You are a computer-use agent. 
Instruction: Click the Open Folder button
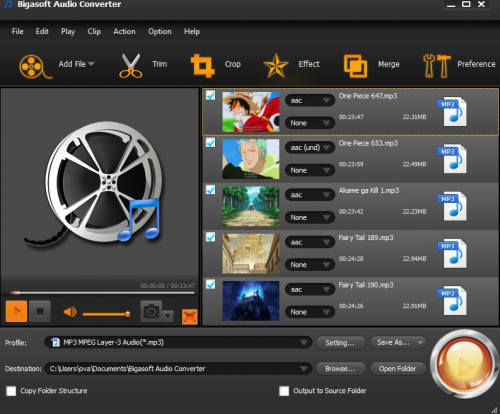click(398, 369)
